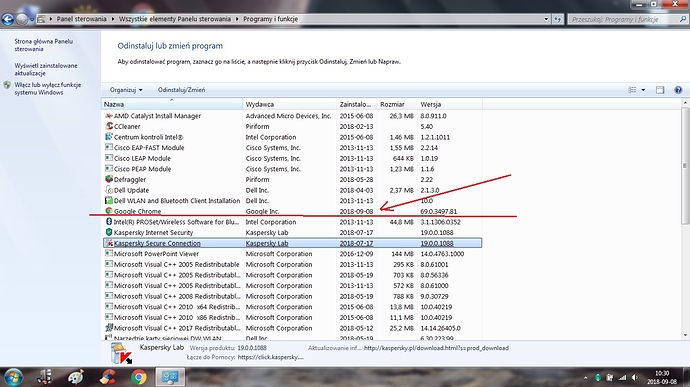Select Google Chrome icon in program list
The image size is (690, 387).
[x=109, y=211]
